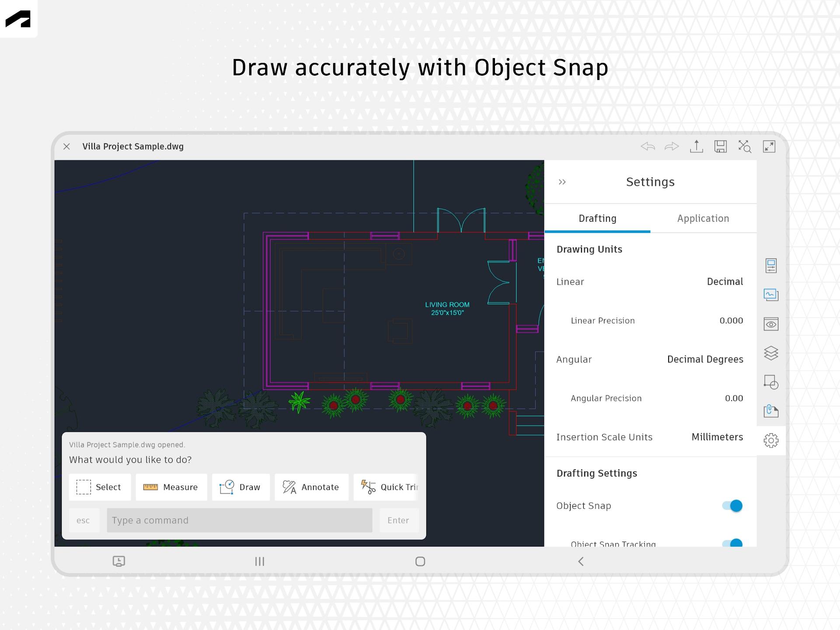Collapse the Settings side panel
The height and width of the screenshot is (630, 840).
tap(562, 182)
